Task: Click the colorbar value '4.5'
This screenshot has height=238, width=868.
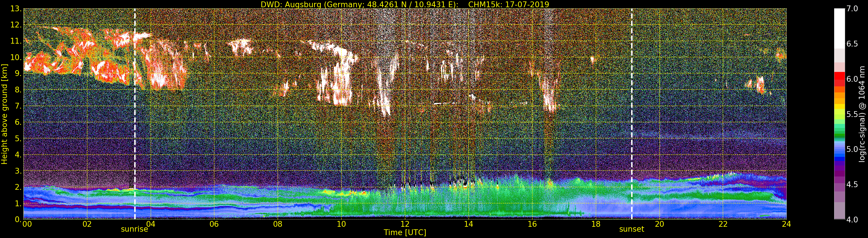Action: tap(852, 184)
